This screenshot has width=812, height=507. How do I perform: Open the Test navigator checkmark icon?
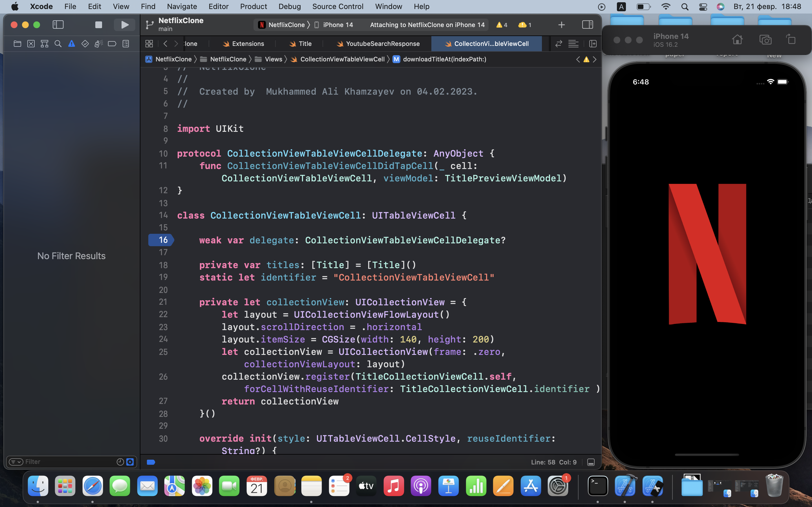click(x=85, y=44)
